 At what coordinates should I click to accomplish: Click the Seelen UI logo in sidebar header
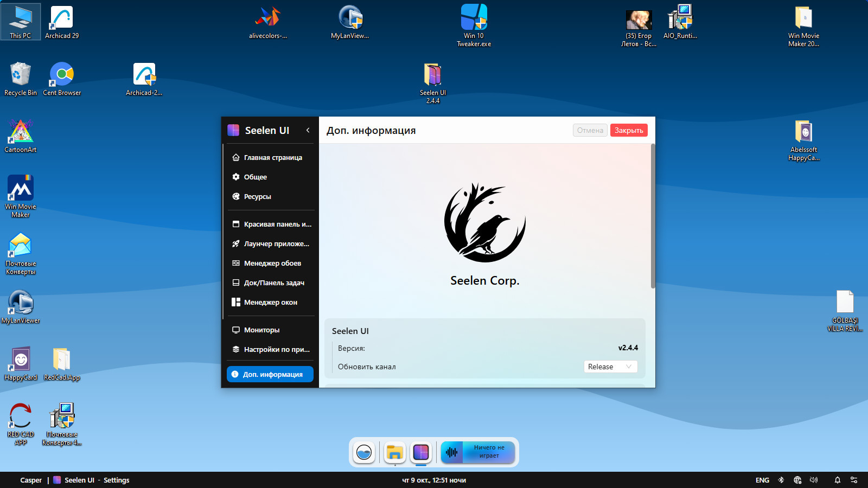233,130
